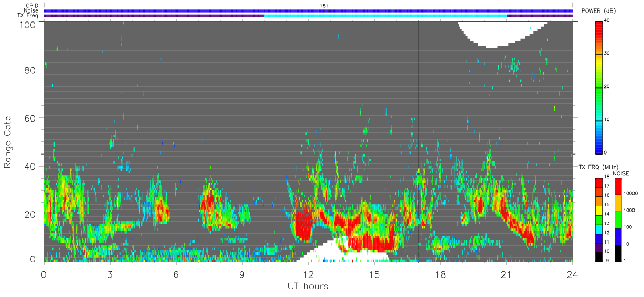Screen dimensions: 644x297
Task: Click the UT hours axis title
Action: tap(308, 286)
